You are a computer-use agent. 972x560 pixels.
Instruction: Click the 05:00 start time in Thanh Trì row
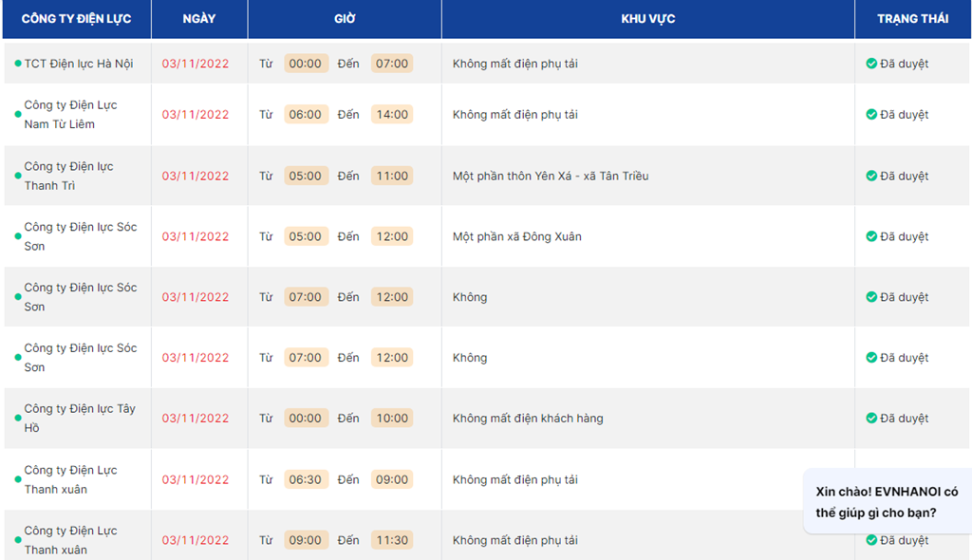(306, 176)
